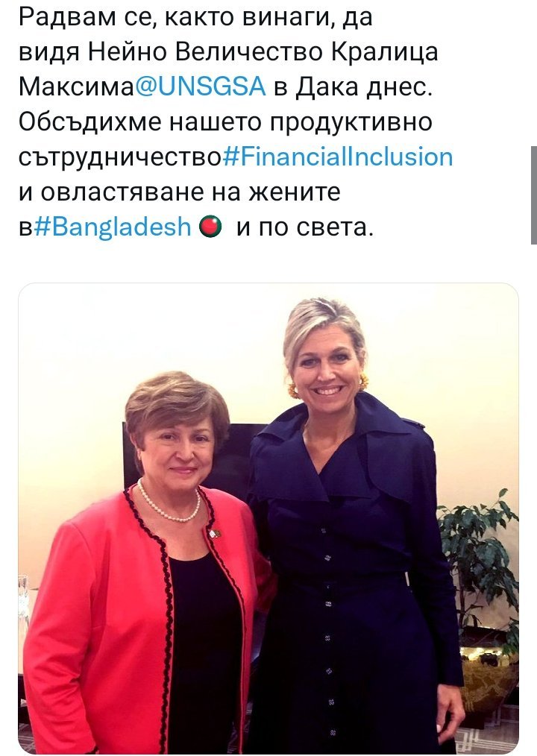Open the #FinancialInclusion hashtag

(x=337, y=157)
